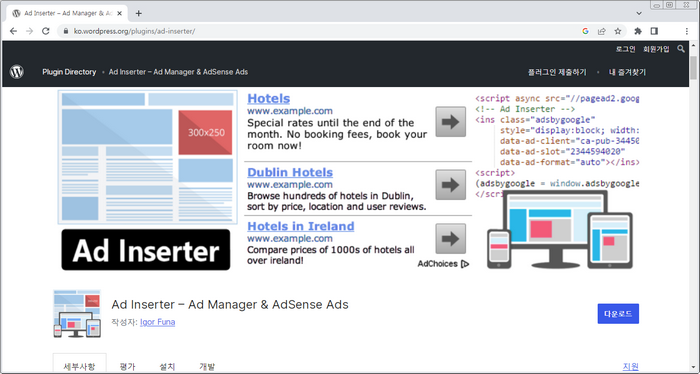
Task: Click the monitor, tablet and phone illustration
Action: (x=560, y=229)
